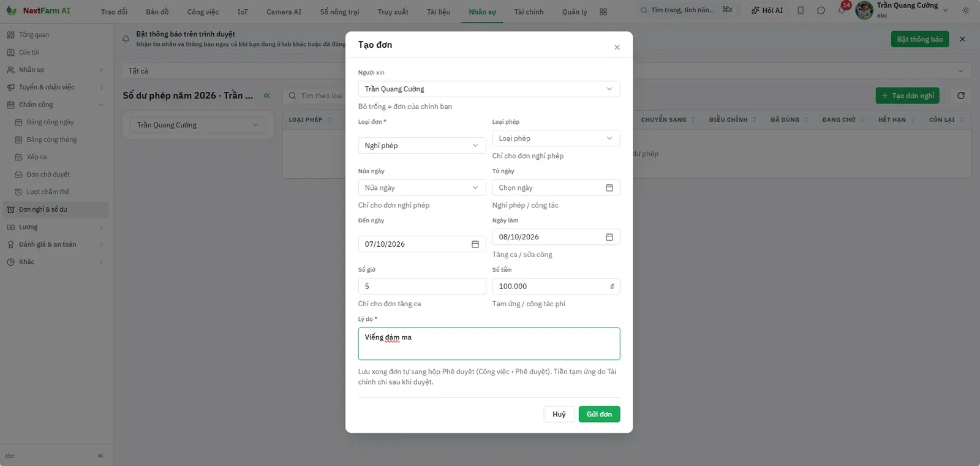The image size is (980, 466).
Task: Open the notifications bell with badge 14
Action: 842,10
